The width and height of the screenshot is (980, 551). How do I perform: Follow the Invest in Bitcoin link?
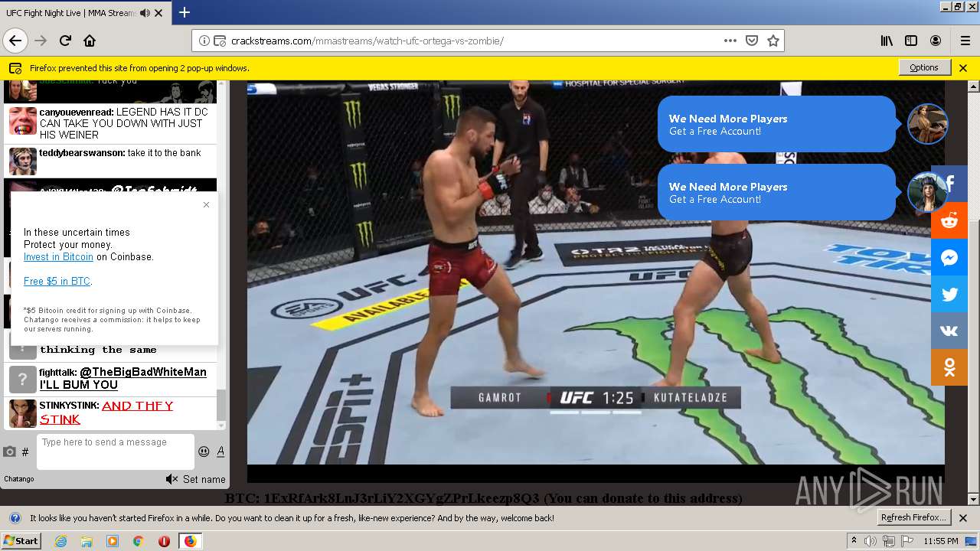click(58, 257)
